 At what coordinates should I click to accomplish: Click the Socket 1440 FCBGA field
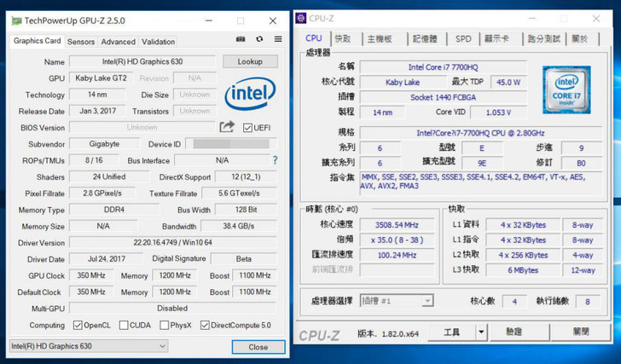(444, 97)
